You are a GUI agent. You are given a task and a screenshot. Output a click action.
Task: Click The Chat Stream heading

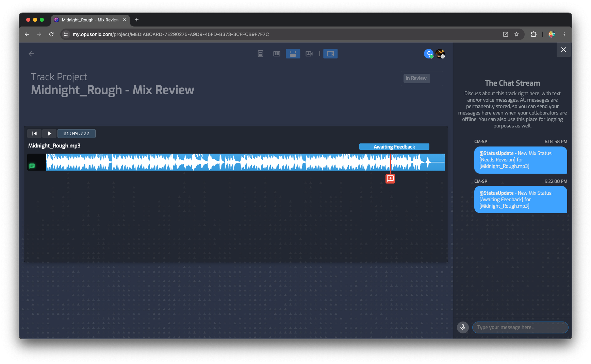coord(512,83)
